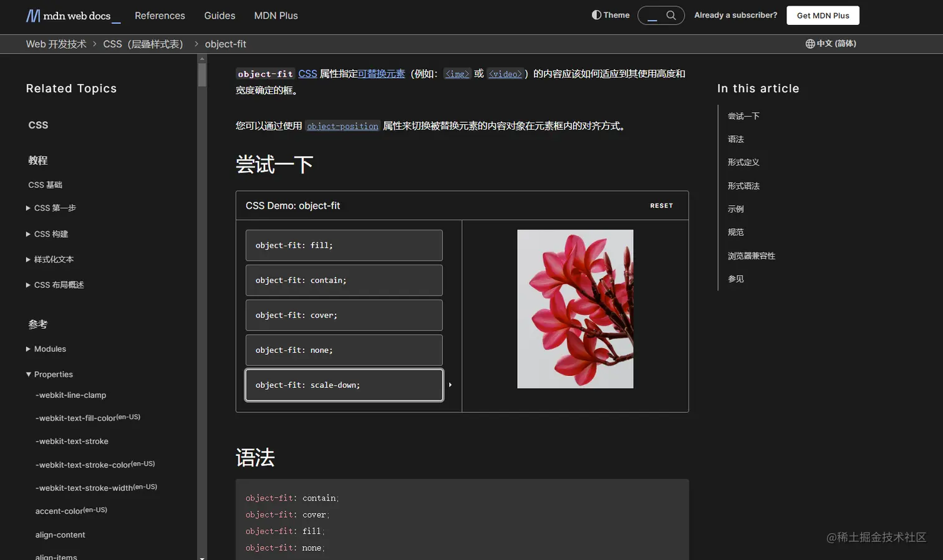Open the Guides menu
Image resolution: width=943 pixels, height=560 pixels.
[x=220, y=16]
